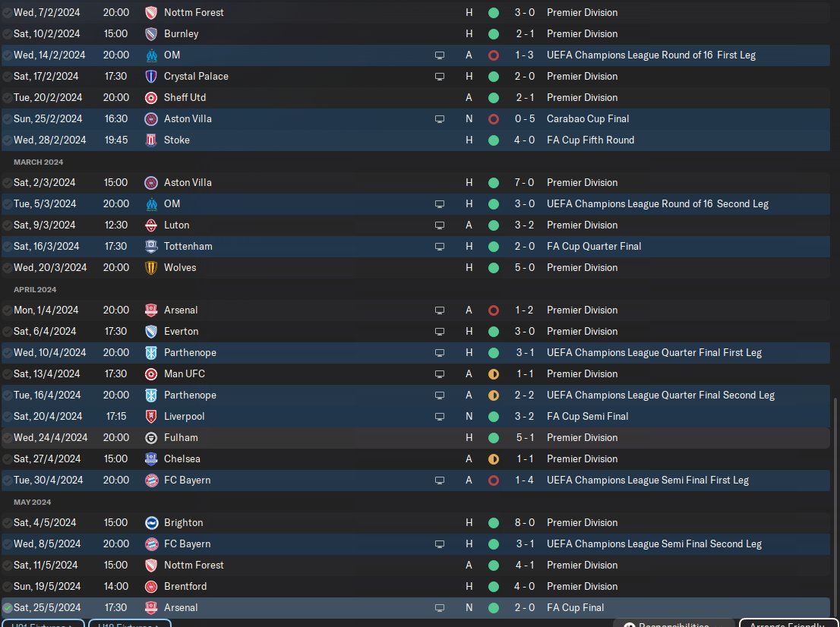Viewport: 840px width, 627px height.
Task: Click the green win indicator for Stoke match
Action: coord(494,140)
